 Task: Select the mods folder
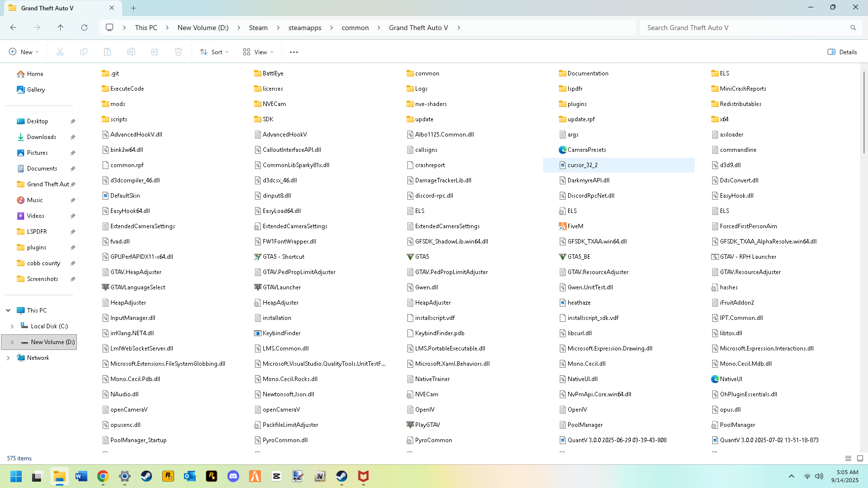[113, 104]
